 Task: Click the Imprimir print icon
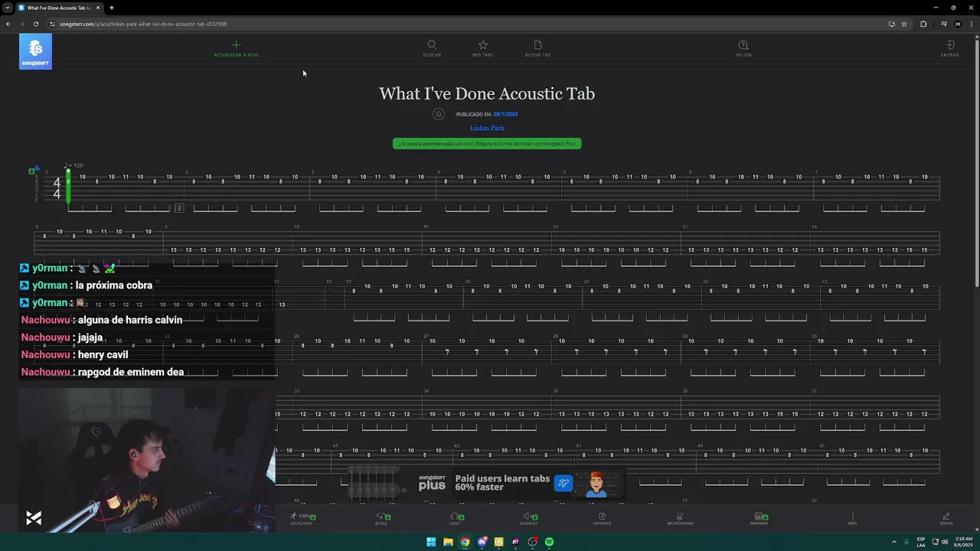[x=759, y=517]
